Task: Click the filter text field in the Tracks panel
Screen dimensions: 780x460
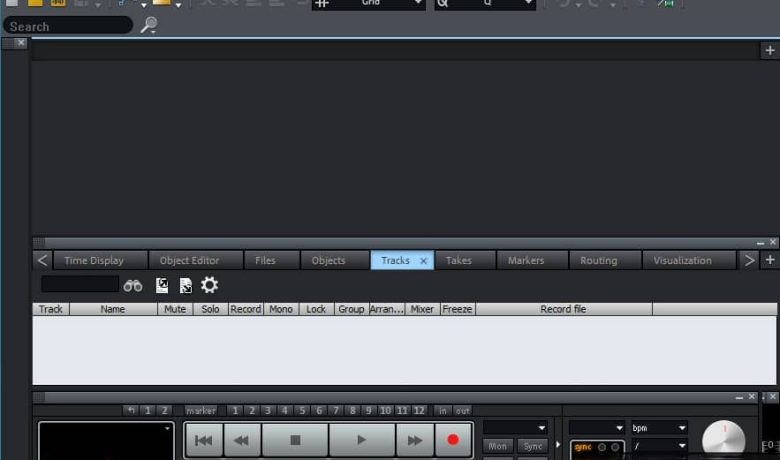Action: point(80,284)
